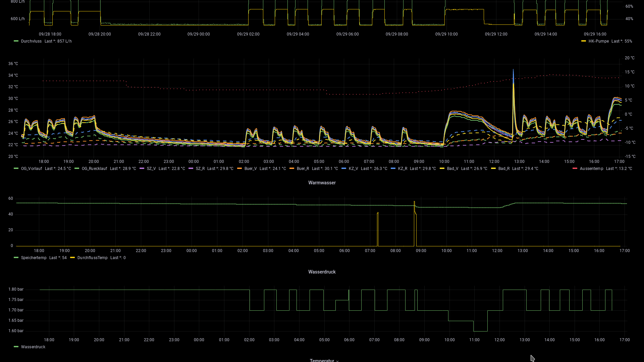
Task: Collapse the Temperatur row chevron
Action: click(x=337, y=361)
